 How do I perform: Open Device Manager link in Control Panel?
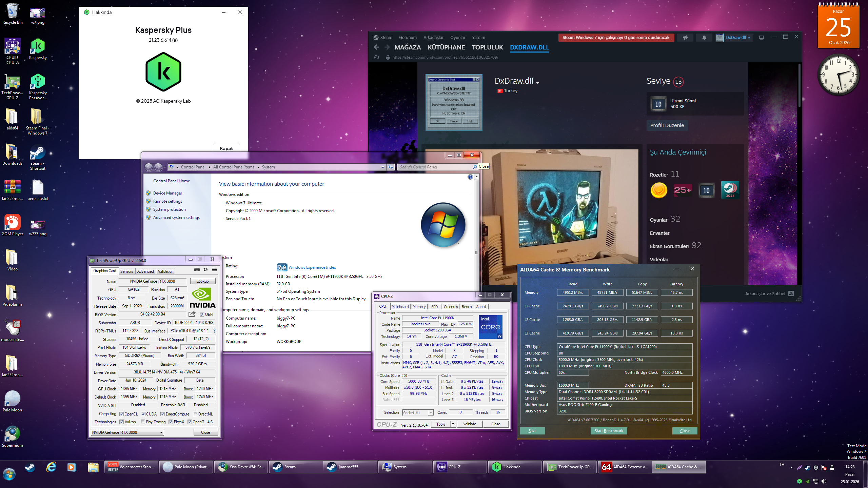point(167,193)
